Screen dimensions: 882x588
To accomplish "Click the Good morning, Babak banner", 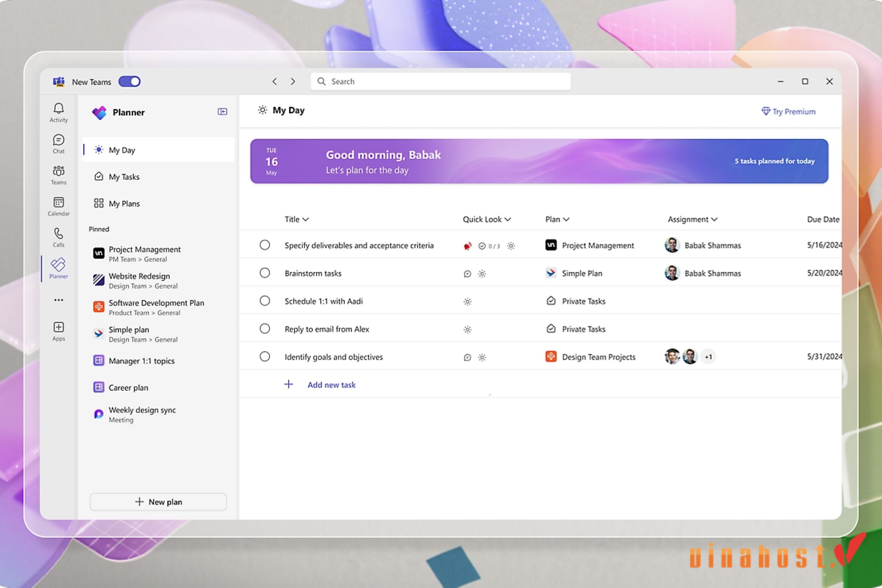I will [539, 161].
